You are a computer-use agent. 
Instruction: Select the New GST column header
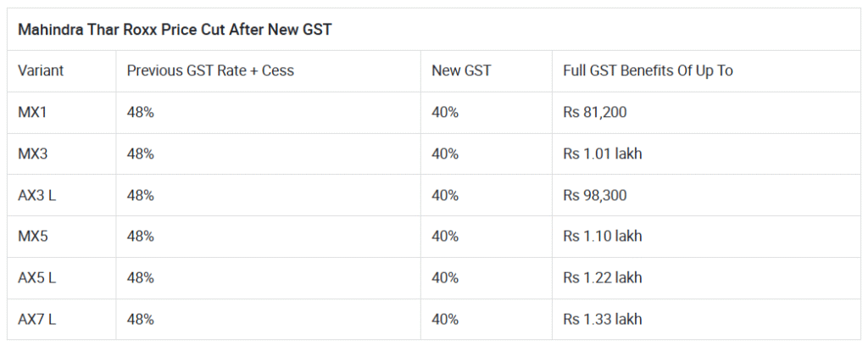(461, 71)
